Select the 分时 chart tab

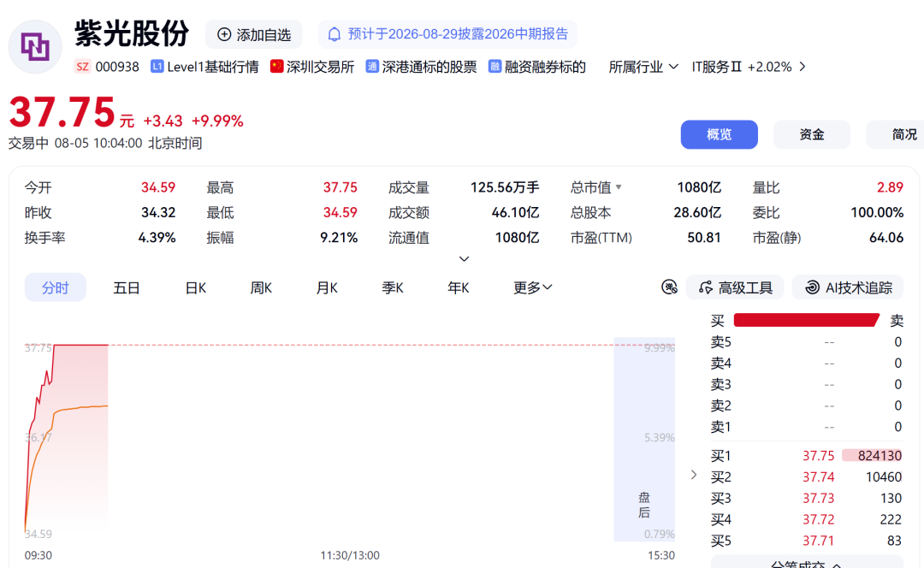(56, 287)
